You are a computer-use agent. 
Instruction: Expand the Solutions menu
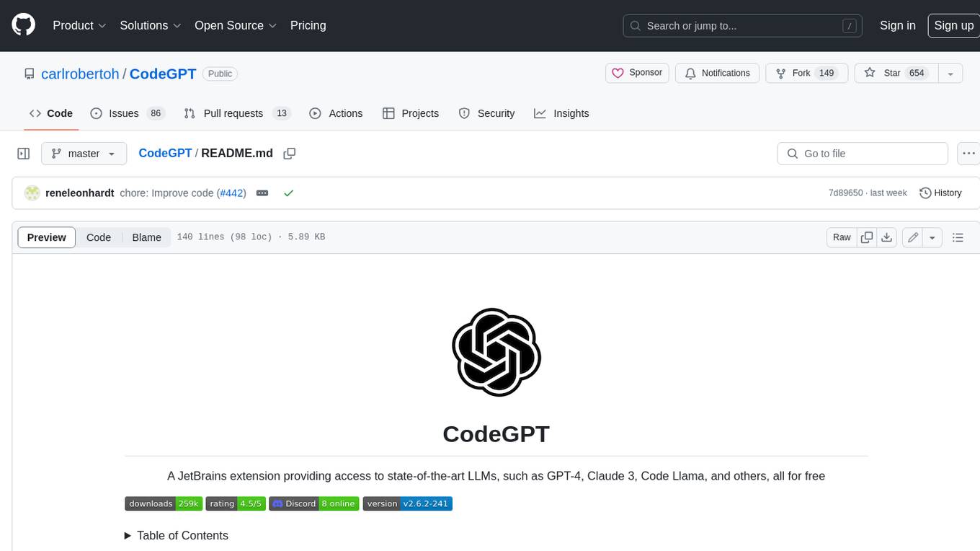(150, 25)
